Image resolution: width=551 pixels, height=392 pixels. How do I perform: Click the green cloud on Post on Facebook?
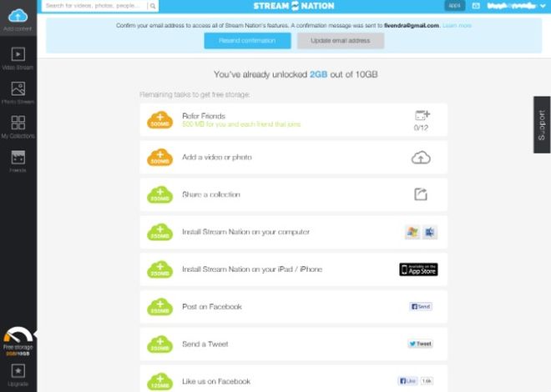[160, 307]
